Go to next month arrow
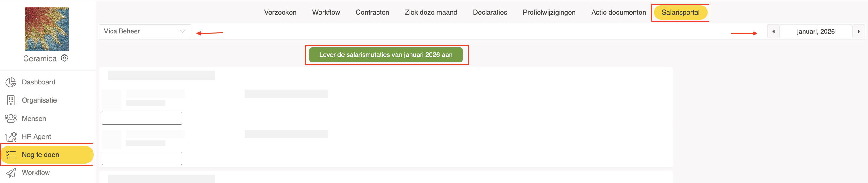Viewport: 868px width, 183px height. tap(858, 32)
